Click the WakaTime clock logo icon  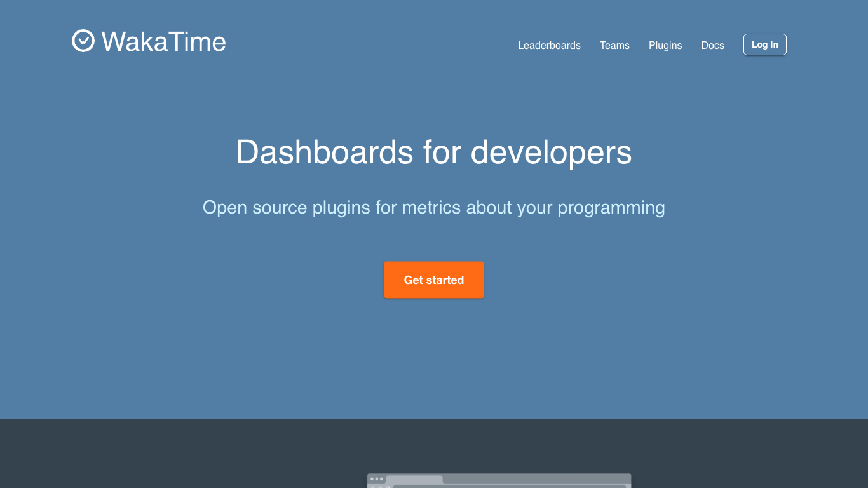[83, 41]
